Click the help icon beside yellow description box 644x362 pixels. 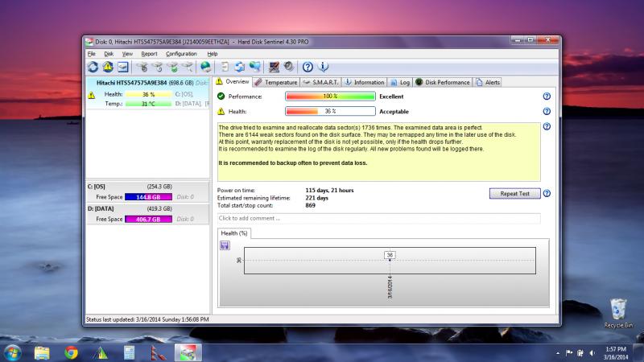pyautogui.click(x=547, y=126)
